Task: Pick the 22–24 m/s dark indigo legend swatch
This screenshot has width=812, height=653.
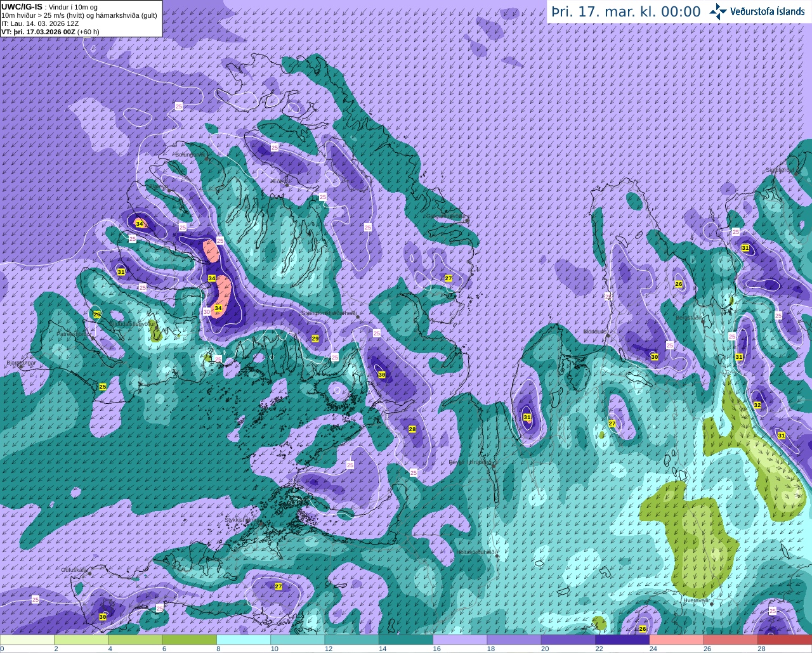Action: coord(623,640)
